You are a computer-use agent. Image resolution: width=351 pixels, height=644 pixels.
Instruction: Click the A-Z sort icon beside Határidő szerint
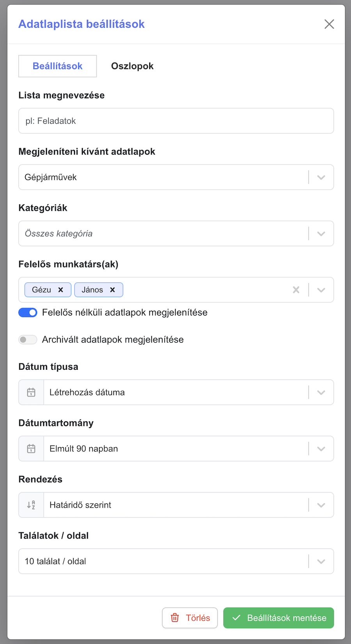click(31, 505)
